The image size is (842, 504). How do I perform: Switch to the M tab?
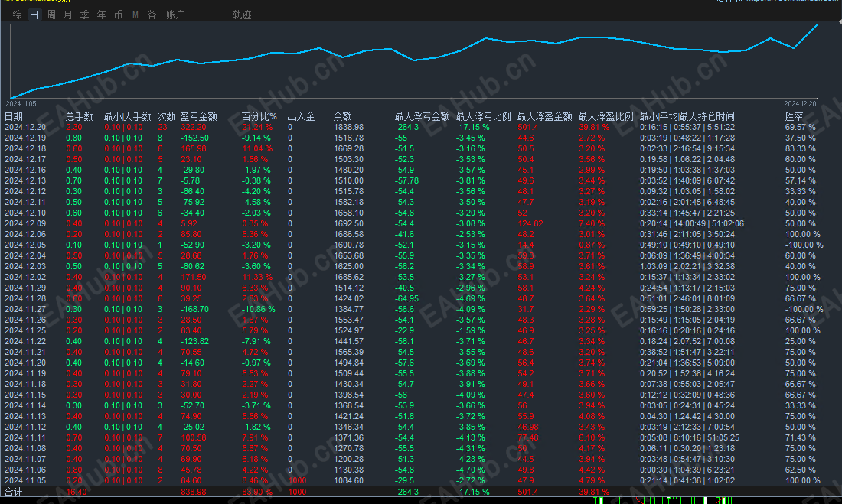(135, 15)
